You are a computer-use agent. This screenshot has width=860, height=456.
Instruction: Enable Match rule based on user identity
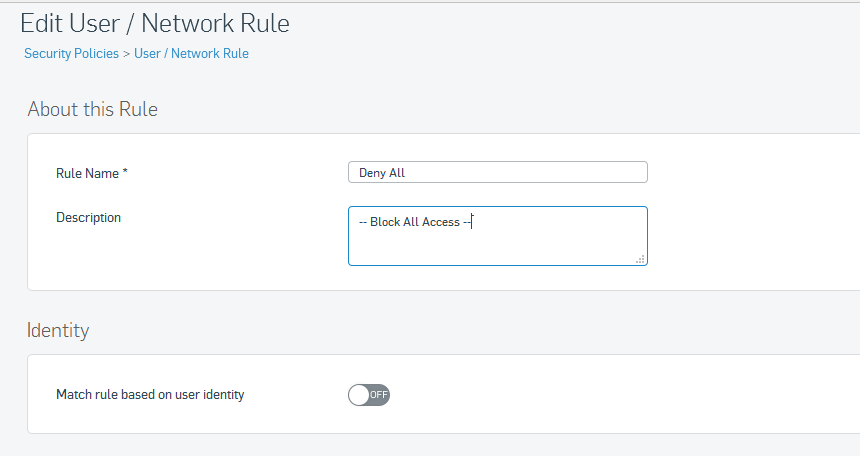coord(369,395)
